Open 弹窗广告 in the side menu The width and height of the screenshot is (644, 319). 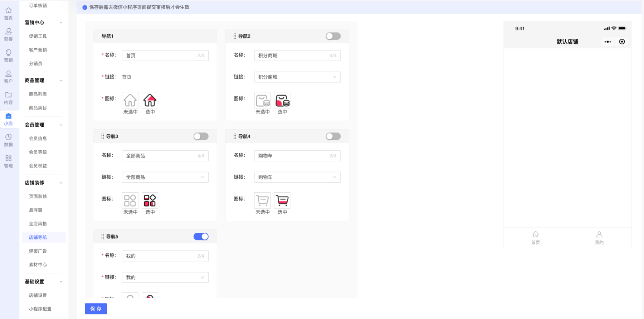pos(38,251)
